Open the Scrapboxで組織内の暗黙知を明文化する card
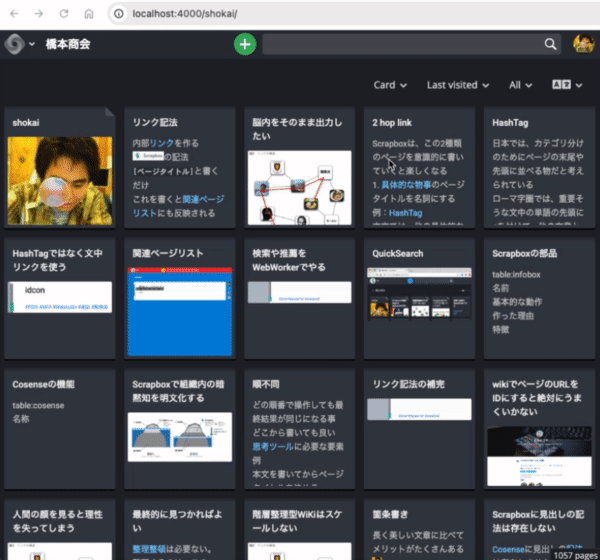This screenshot has width=600, height=560. coord(179,429)
